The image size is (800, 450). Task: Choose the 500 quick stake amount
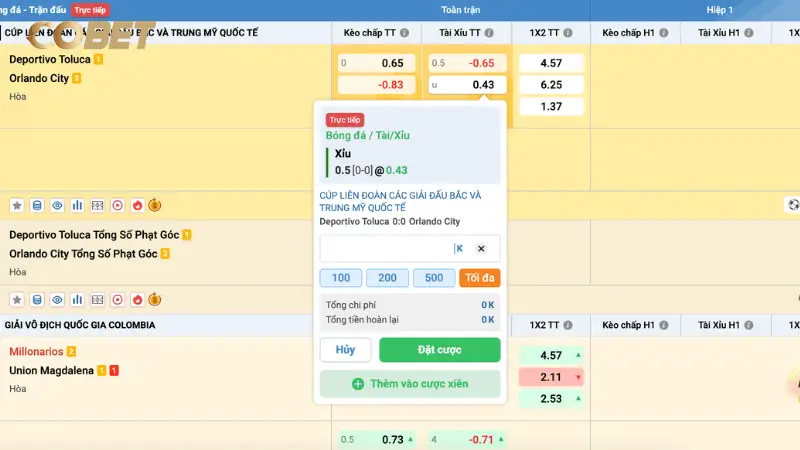(x=433, y=278)
